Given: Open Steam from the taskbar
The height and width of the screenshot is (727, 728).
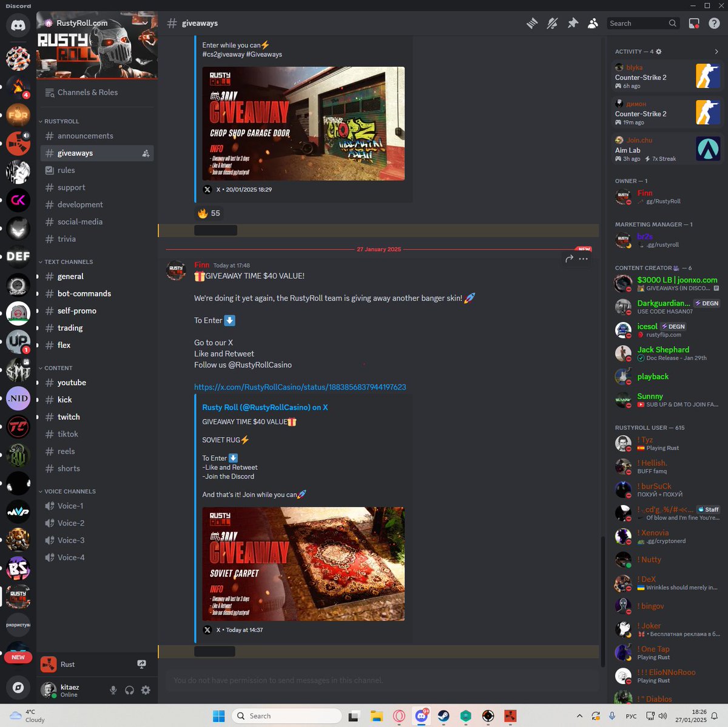Looking at the screenshot, I should pos(443,716).
